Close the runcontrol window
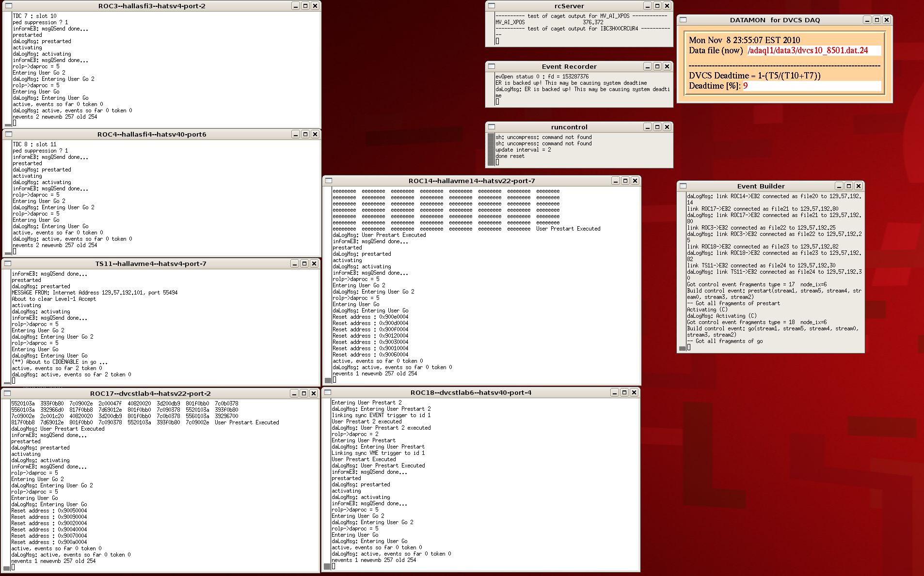 [667, 127]
